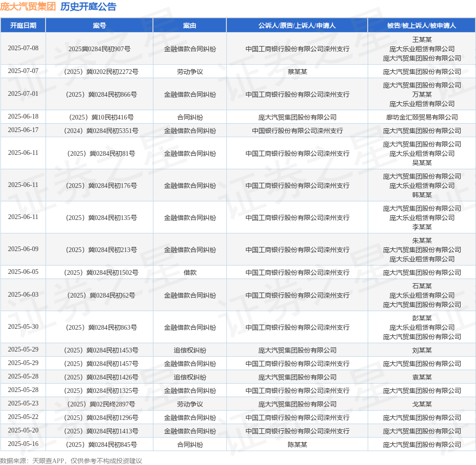The image size is (476, 465).
Task: Click the 被告/被上诉人/被申请人 header
Action: [421, 26]
